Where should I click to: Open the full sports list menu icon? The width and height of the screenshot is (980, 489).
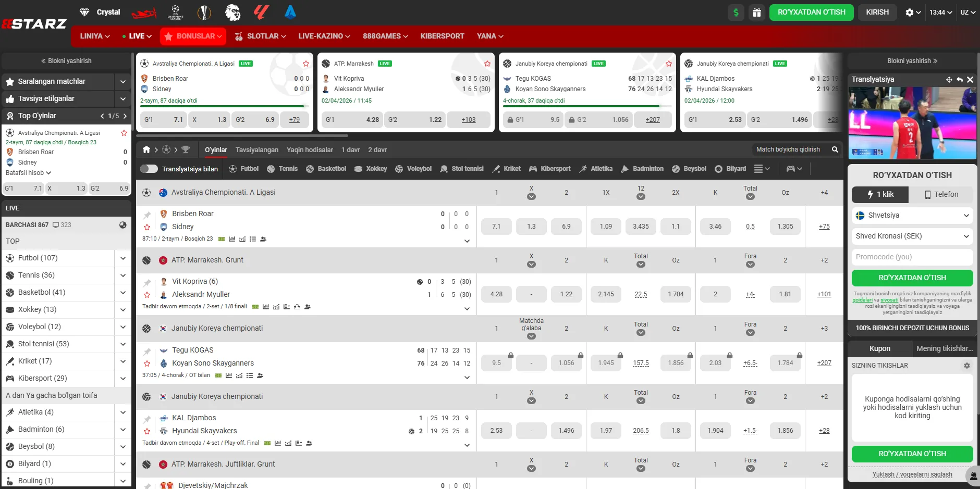(x=758, y=169)
